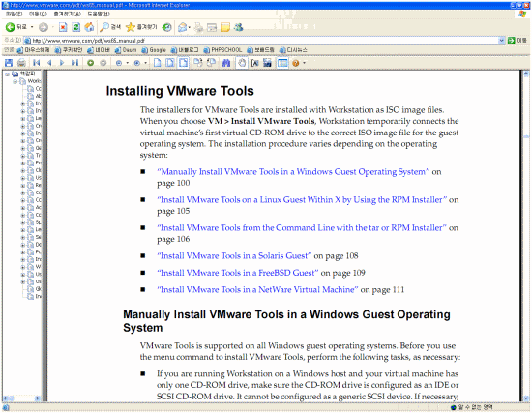Screen dimensions: 532x413
Task: Click the IE Print icon in browser toolbar
Action: click(x=198, y=27)
